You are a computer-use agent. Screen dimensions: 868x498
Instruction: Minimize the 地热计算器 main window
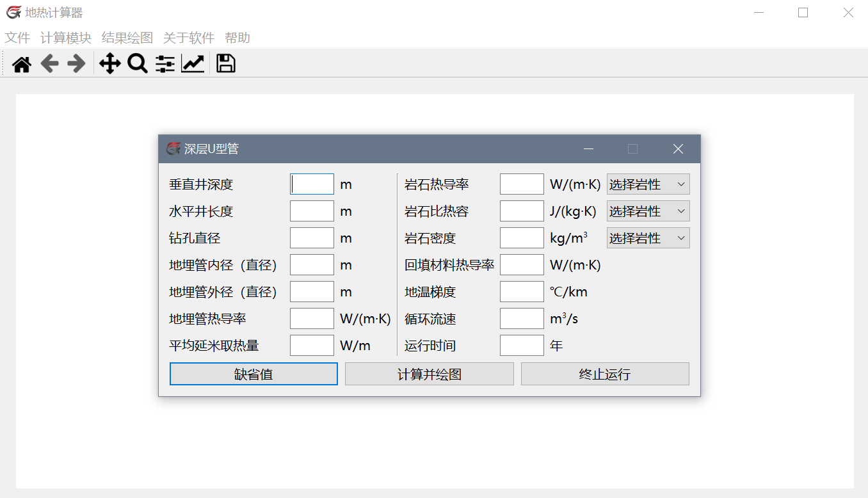tap(759, 12)
